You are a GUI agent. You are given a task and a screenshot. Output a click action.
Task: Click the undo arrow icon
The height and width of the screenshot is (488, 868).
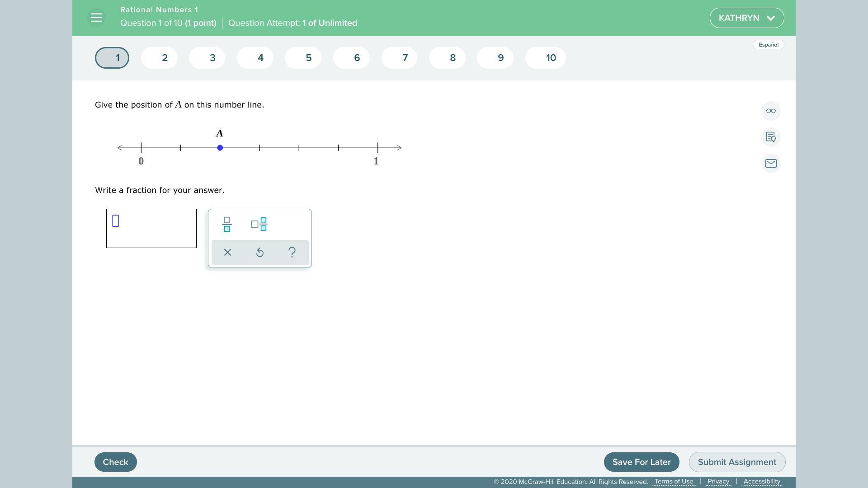point(260,252)
